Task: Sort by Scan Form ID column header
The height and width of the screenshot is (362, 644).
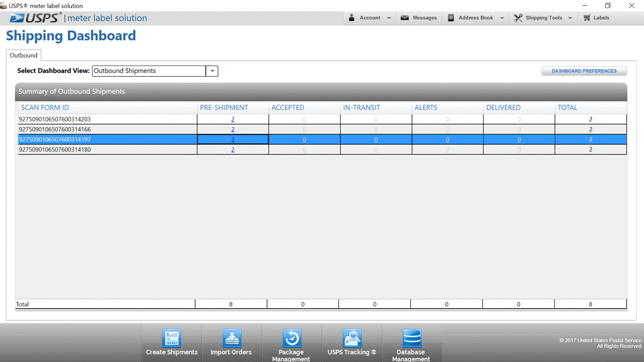Action: pyautogui.click(x=107, y=108)
